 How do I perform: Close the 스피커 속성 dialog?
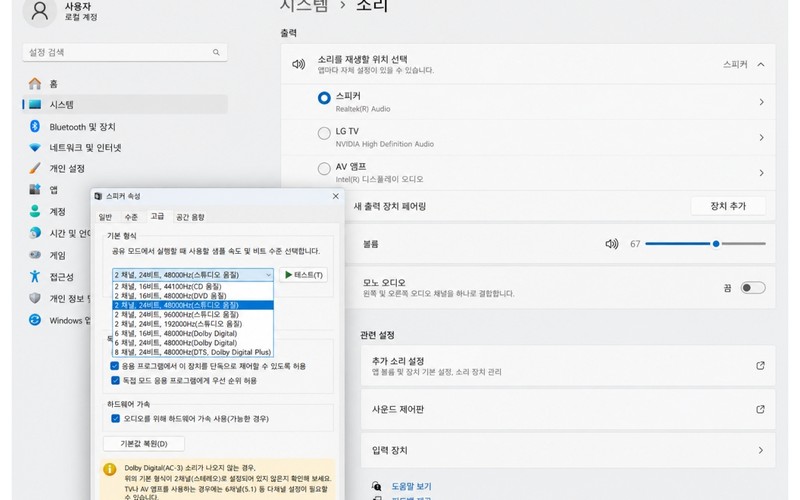[x=336, y=196]
